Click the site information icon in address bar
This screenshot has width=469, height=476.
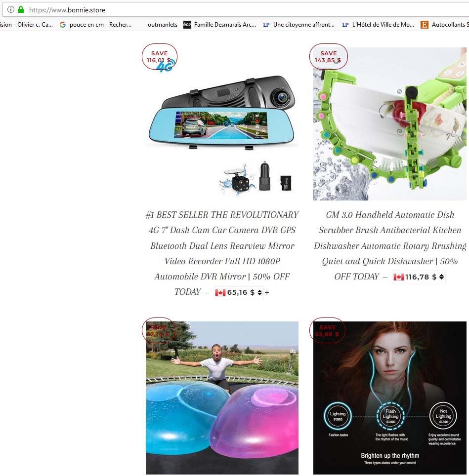[x=11, y=9]
